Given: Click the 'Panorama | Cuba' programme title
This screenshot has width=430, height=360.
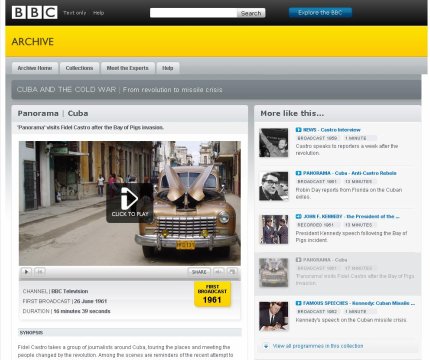Looking at the screenshot, I should click(53, 113).
